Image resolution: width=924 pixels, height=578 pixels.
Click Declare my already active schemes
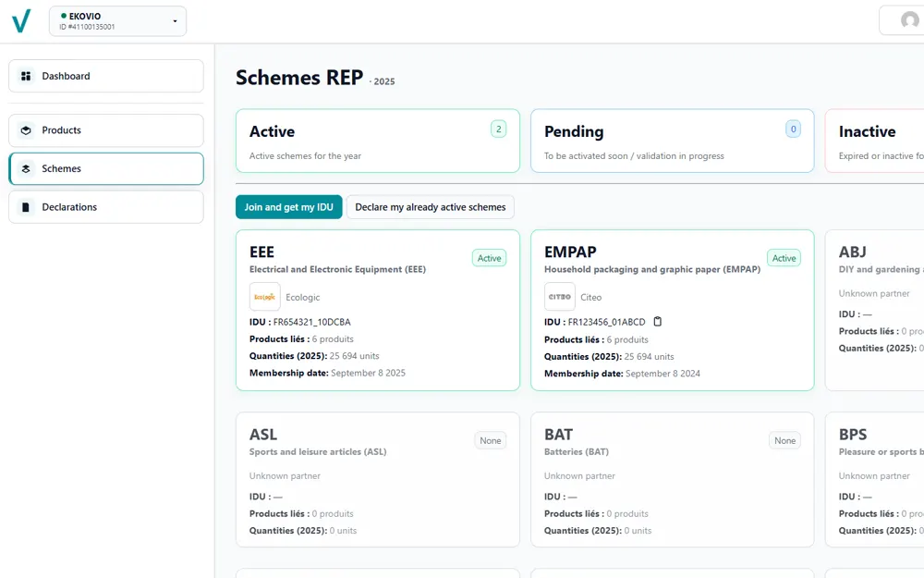(431, 207)
